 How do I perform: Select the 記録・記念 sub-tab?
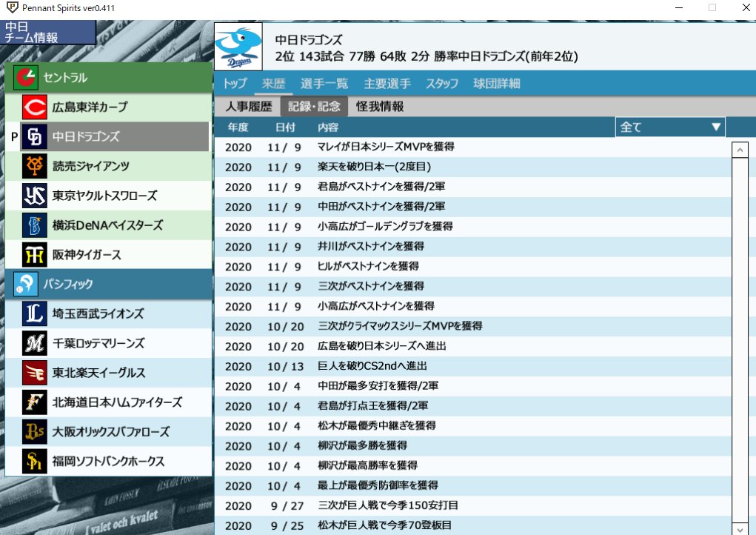coord(315,106)
